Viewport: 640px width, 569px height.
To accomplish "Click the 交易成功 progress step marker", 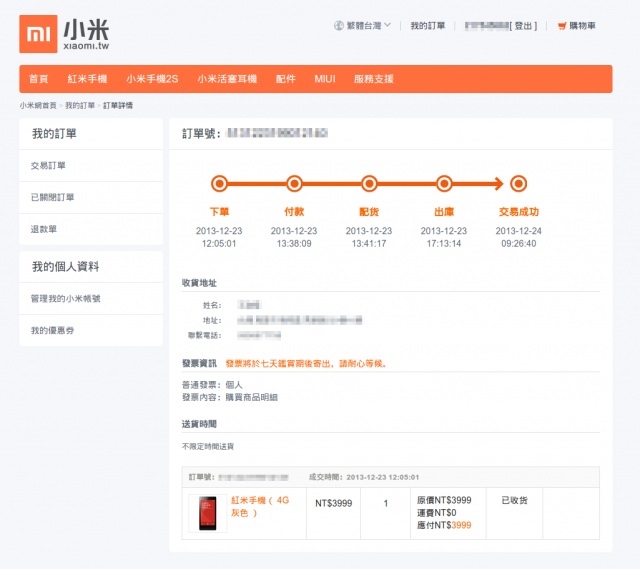I will (x=519, y=183).
